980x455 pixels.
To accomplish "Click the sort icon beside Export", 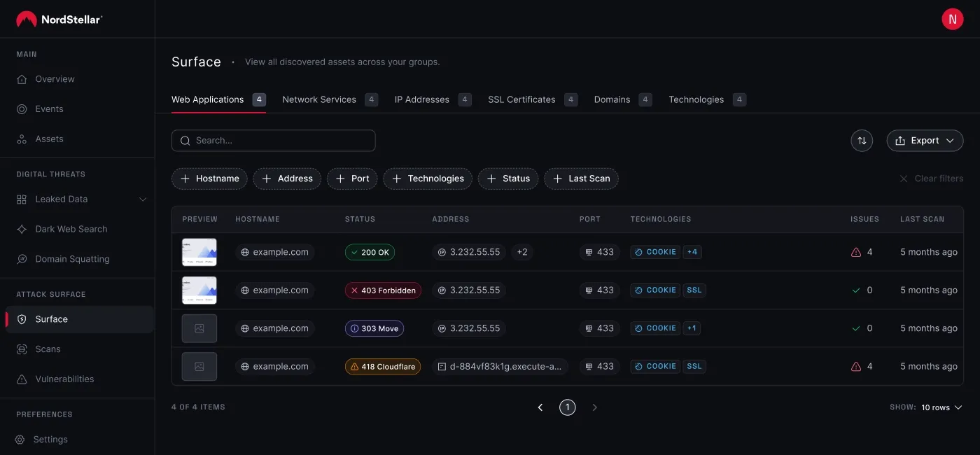I will (x=862, y=140).
